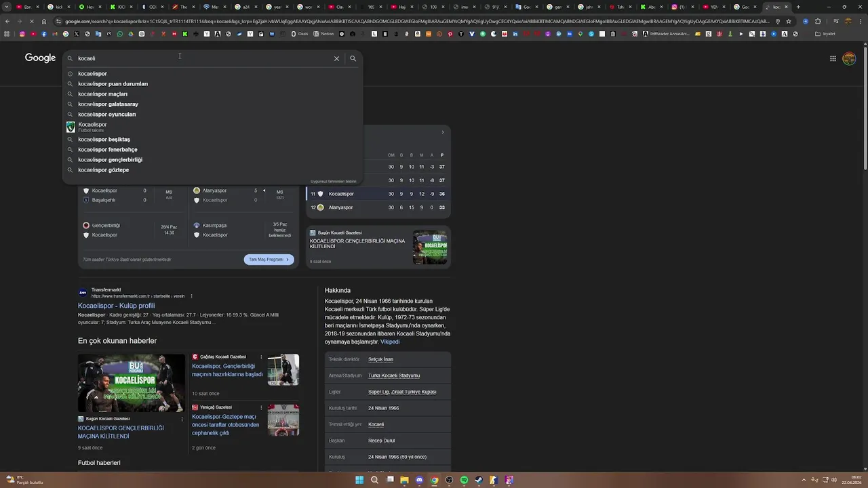Viewport: 868px width, 488px height.
Task: Open the Recep Durul link
Action: (x=381, y=441)
